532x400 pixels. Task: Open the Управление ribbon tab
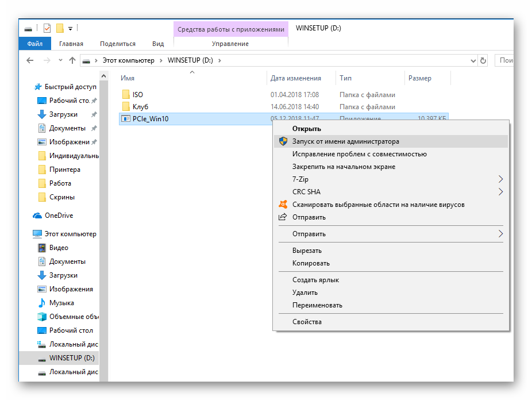(x=230, y=44)
